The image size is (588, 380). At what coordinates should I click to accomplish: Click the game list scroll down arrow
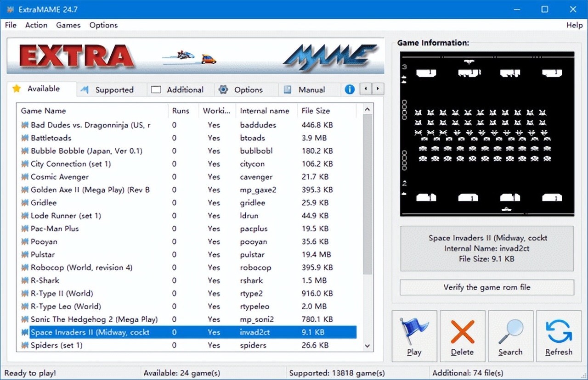[367, 346]
